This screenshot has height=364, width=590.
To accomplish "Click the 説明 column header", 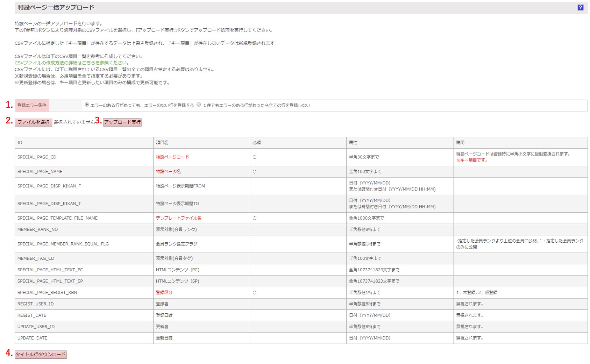I will [x=460, y=143].
